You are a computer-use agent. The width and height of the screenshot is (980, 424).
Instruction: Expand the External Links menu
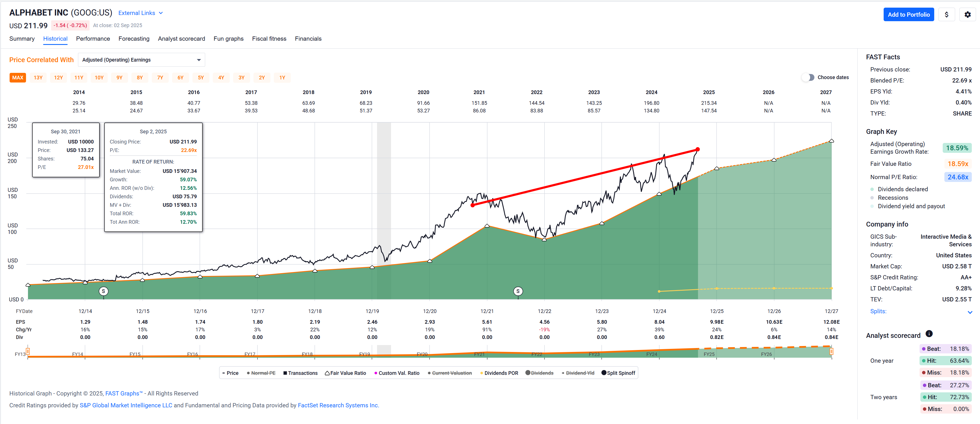[x=140, y=13]
